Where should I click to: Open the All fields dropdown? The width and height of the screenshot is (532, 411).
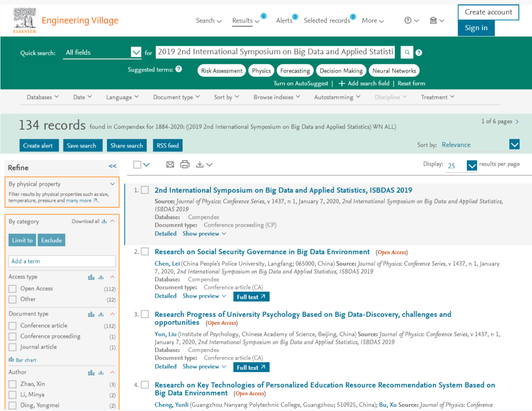pyautogui.click(x=102, y=53)
